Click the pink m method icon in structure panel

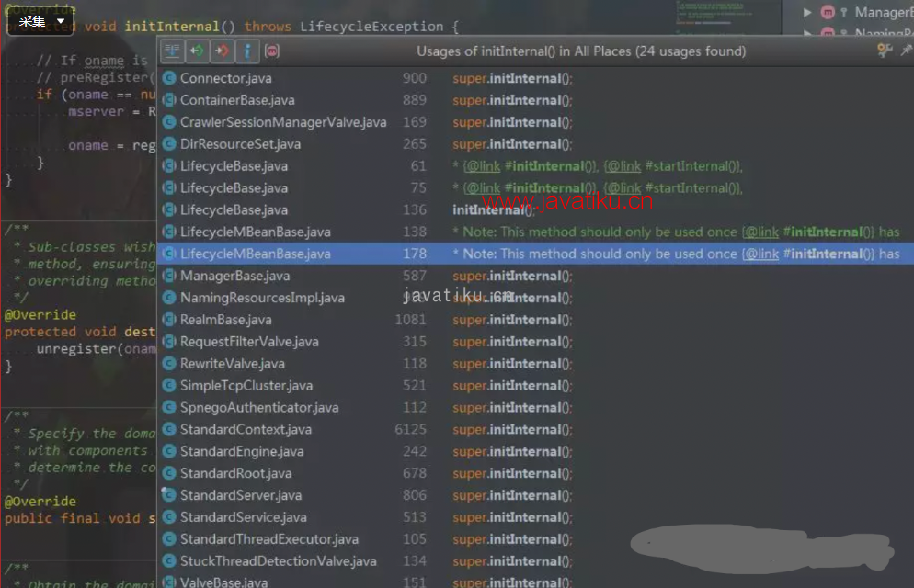pos(828,12)
